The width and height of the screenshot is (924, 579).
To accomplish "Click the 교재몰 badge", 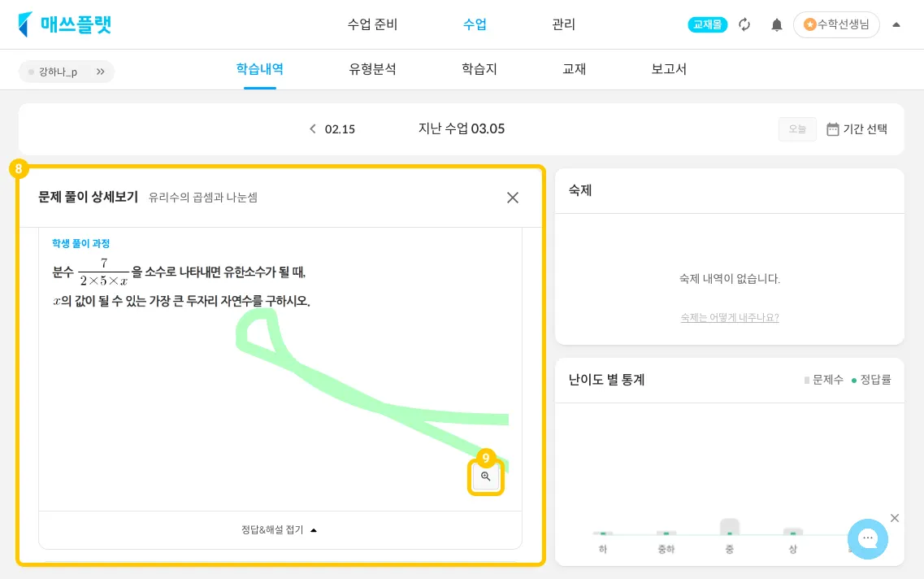I will 708,24.
